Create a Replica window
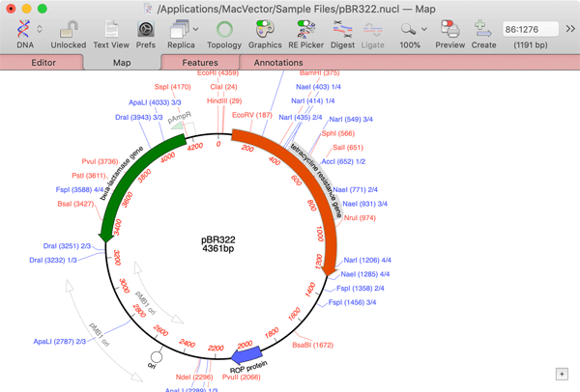The image size is (580, 392). [179, 29]
